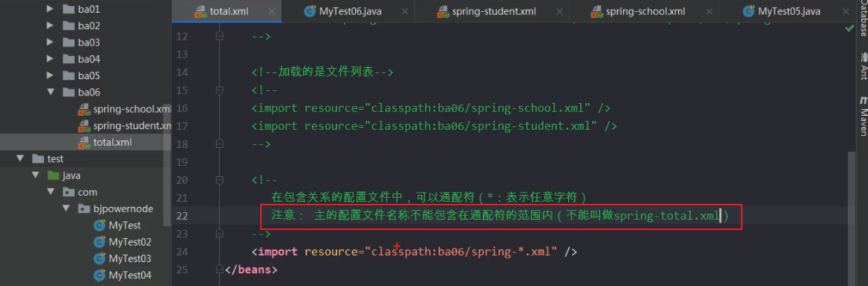This screenshot has width=868, height=286.
Task: Fold the comment ending at line 18
Action: pos(220,144)
